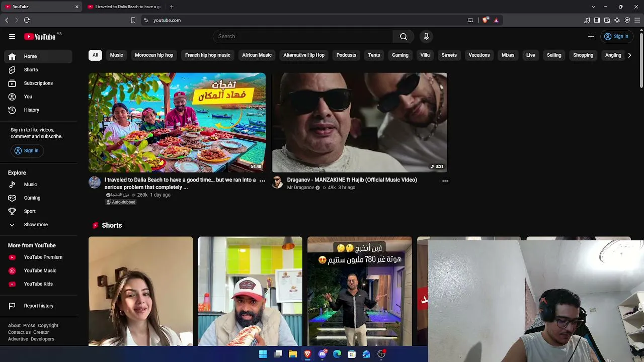Open the Windows Start menu
Viewport: 644px width, 362px height.
(263, 354)
